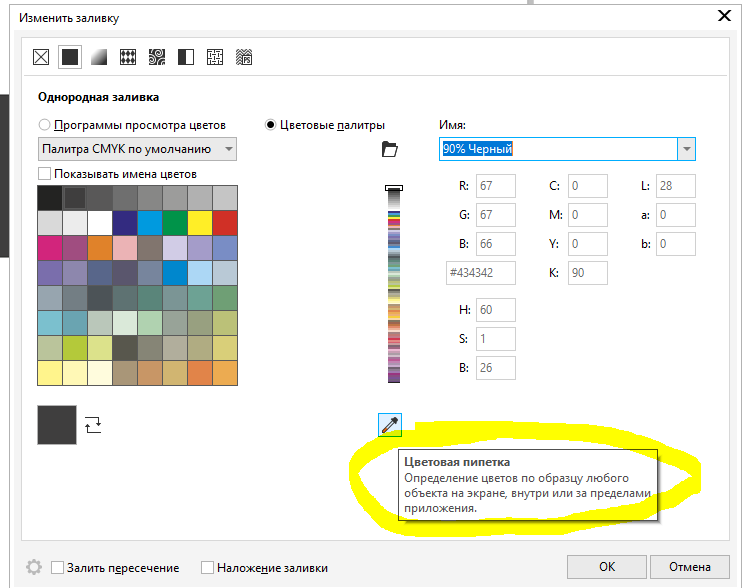The image size is (742, 588).
Task: Toggle Наложение заливки checkbox
Action: coord(207,567)
